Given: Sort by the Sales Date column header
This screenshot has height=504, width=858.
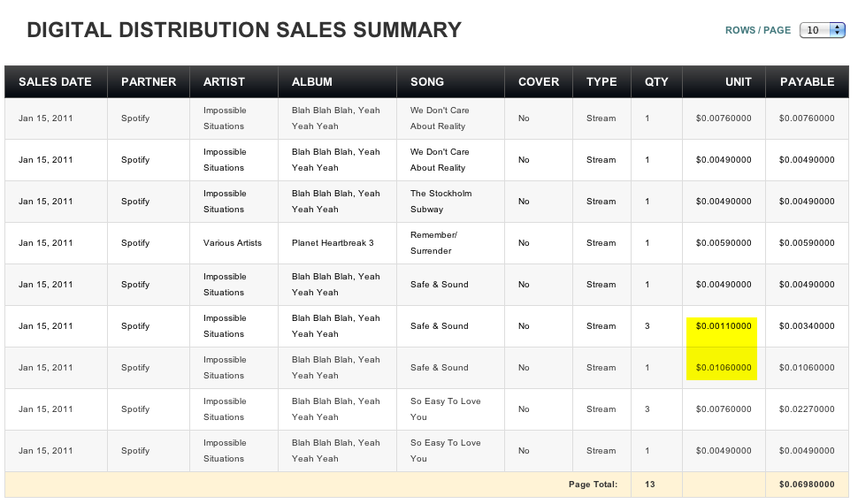Looking at the screenshot, I should pyautogui.click(x=55, y=82).
